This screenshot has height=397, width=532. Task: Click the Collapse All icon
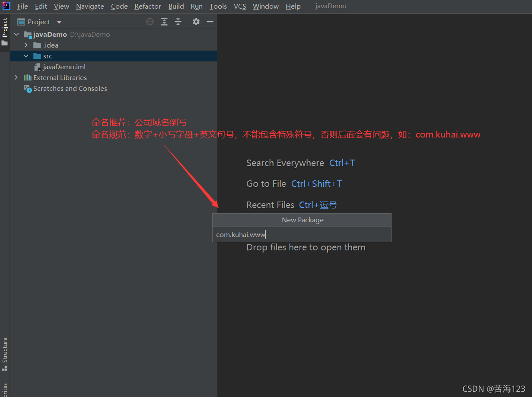point(178,22)
